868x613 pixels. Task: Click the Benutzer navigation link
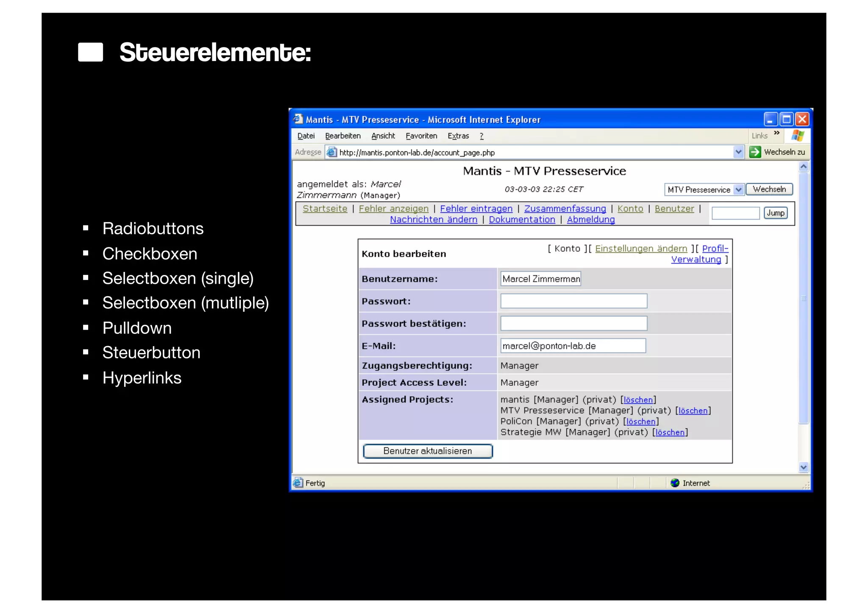pyautogui.click(x=674, y=208)
